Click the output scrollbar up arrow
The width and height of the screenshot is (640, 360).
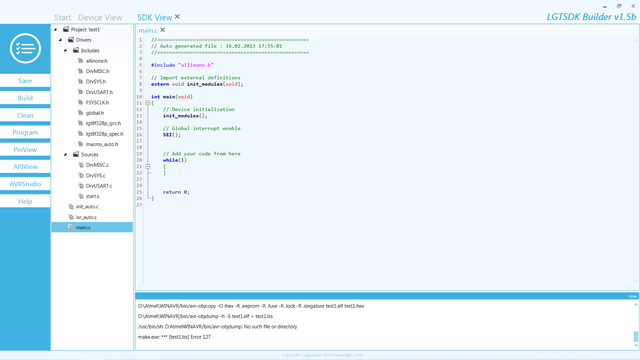(x=636, y=304)
